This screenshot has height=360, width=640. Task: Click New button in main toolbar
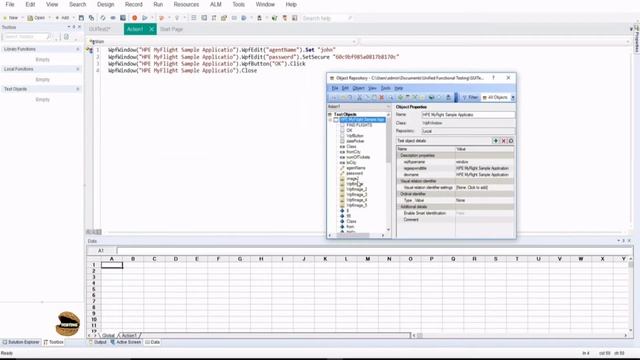point(11,18)
